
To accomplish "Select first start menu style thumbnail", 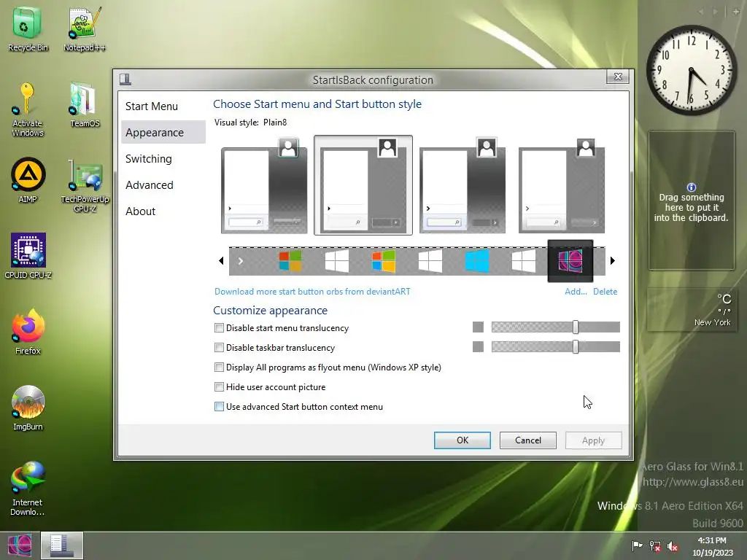I will click(x=264, y=185).
